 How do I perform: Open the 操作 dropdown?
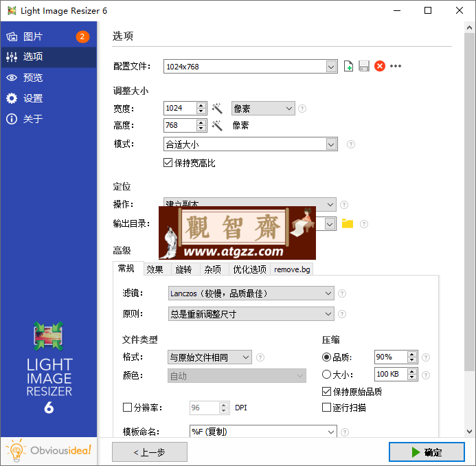(x=249, y=204)
